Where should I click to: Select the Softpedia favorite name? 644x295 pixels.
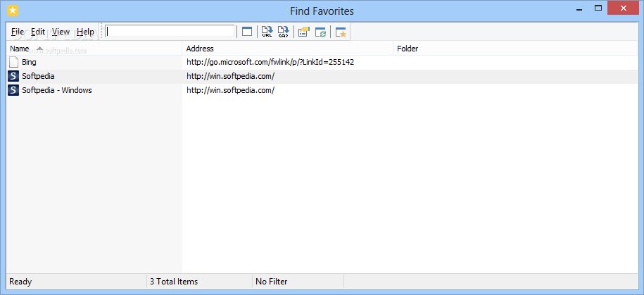tap(38, 76)
